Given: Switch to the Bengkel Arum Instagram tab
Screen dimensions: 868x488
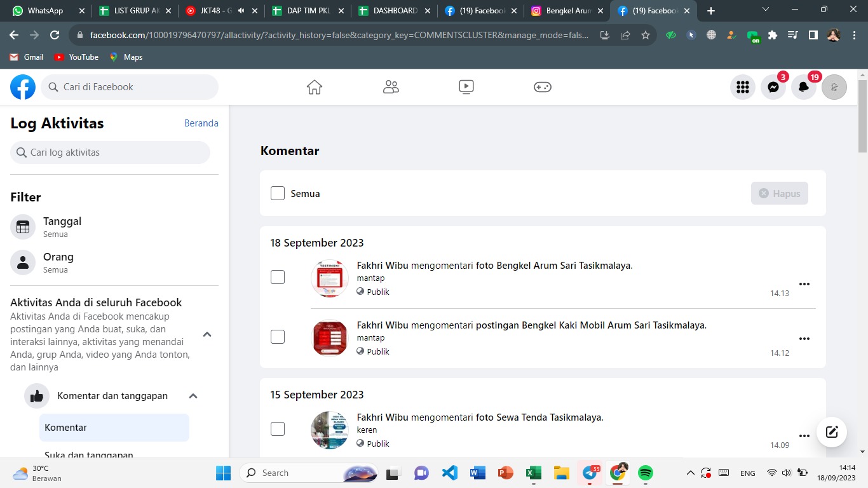Looking at the screenshot, I should [x=566, y=11].
